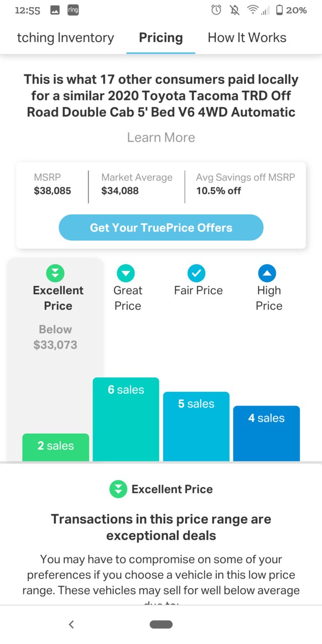Select the green 2 sales bar

56,447
